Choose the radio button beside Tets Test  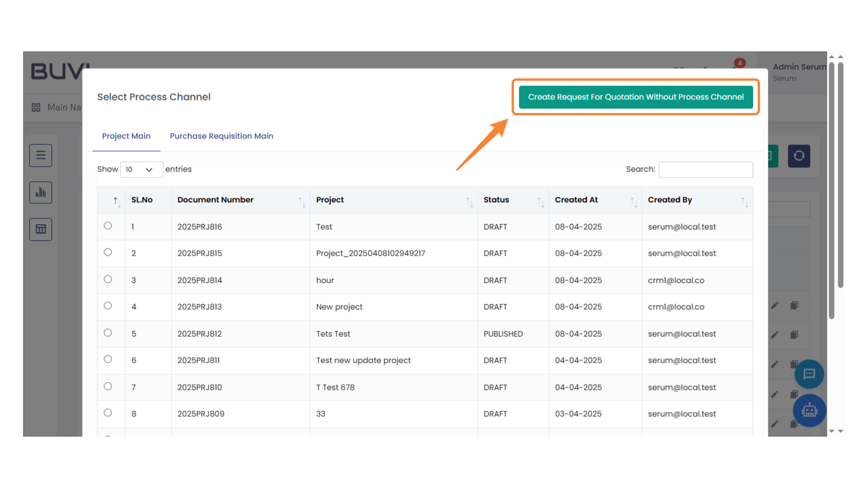click(x=108, y=333)
